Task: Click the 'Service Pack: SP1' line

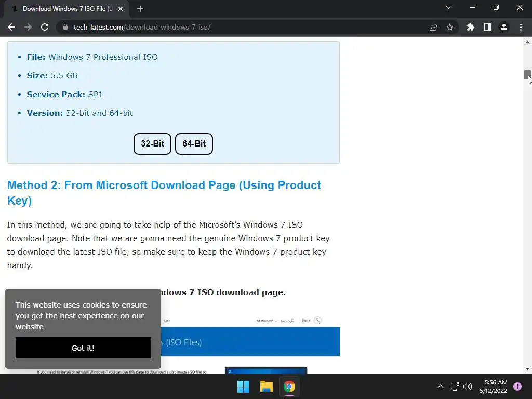Action: click(x=65, y=95)
